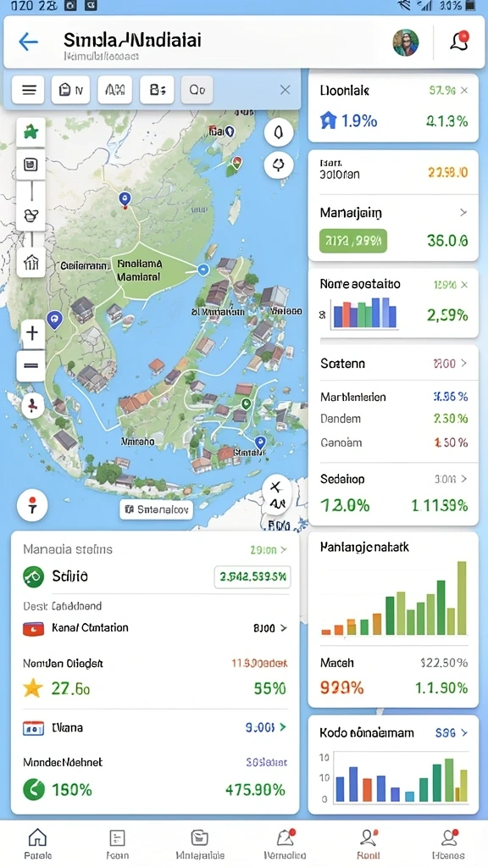The height and width of the screenshot is (868, 488).
Task: Zoom in the map with plus
Action: [31, 332]
